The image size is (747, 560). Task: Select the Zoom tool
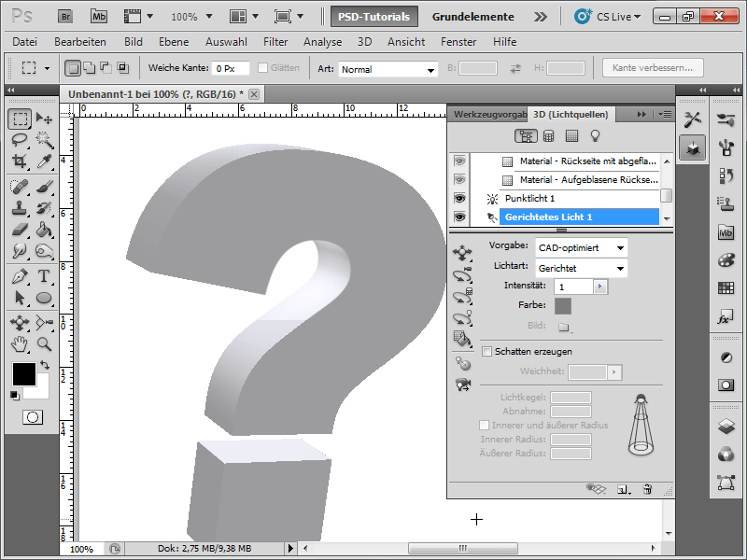click(x=44, y=344)
